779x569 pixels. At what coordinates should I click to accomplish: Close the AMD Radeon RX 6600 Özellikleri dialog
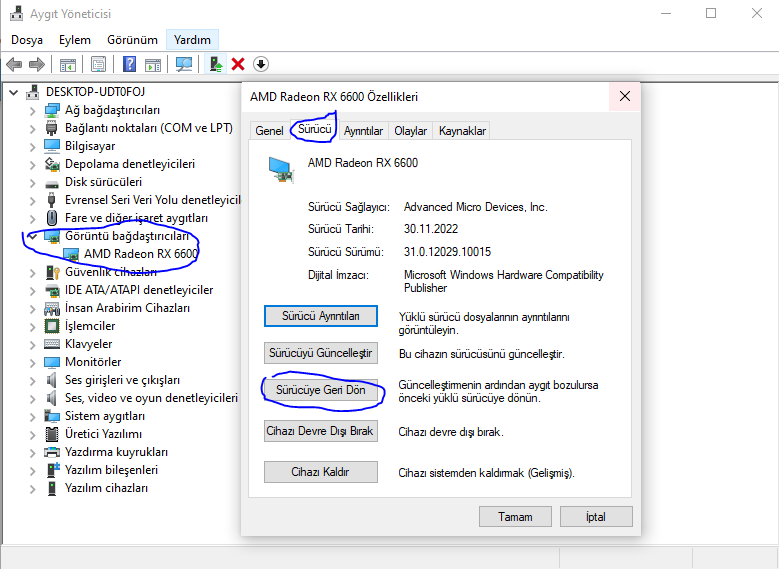pos(624,96)
